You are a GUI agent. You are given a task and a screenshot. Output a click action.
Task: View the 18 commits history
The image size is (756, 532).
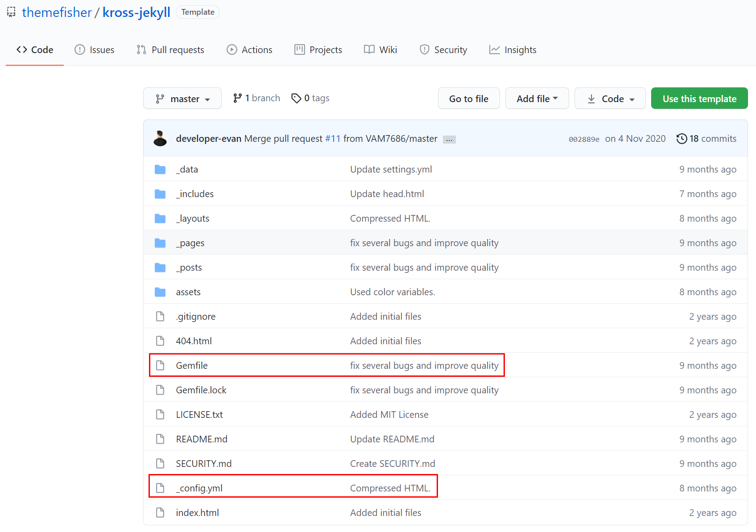point(706,139)
